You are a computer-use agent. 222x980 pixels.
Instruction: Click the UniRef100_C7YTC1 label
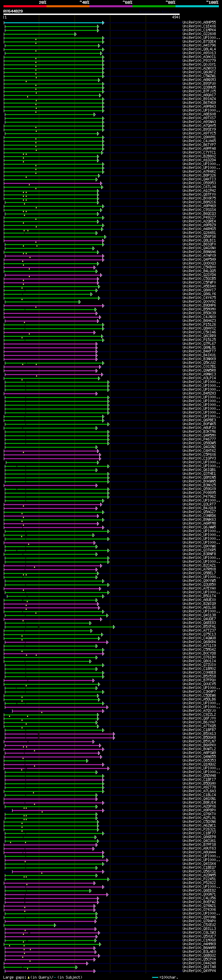[x=199, y=153]
